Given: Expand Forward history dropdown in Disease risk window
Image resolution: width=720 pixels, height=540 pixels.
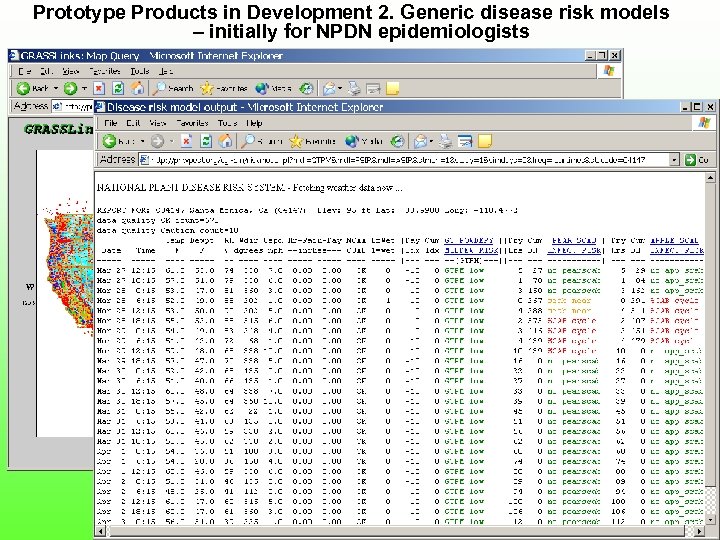Looking at the screenshot, I should 171,141.
